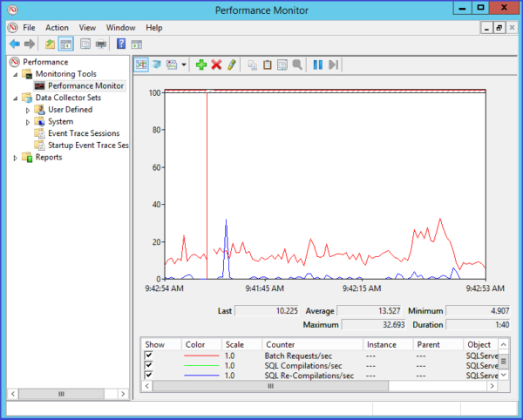The image size is (523, 420).
Task: Click the Parent column header
Action: [438, 344]
